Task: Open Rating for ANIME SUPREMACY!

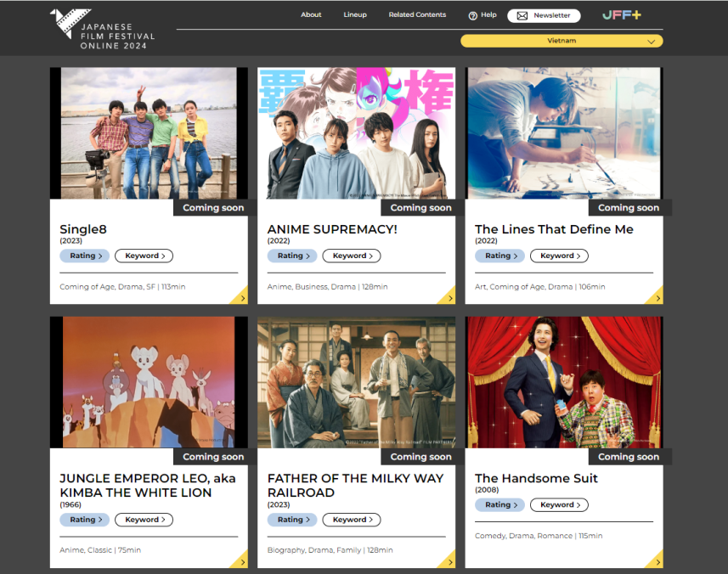Action: coord(292,256)
